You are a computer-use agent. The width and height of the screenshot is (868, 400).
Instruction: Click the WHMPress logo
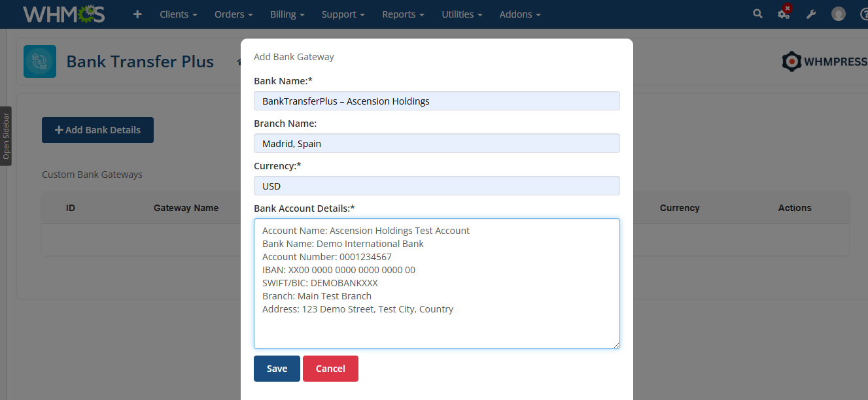824,61
